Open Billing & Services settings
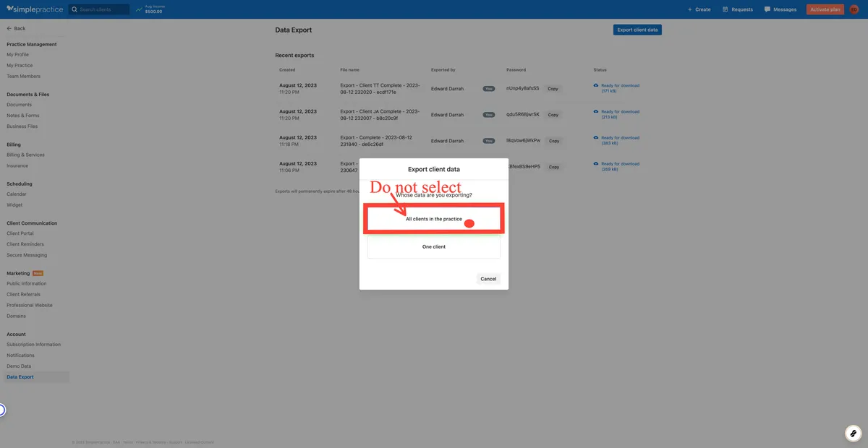 coord(25,155)
